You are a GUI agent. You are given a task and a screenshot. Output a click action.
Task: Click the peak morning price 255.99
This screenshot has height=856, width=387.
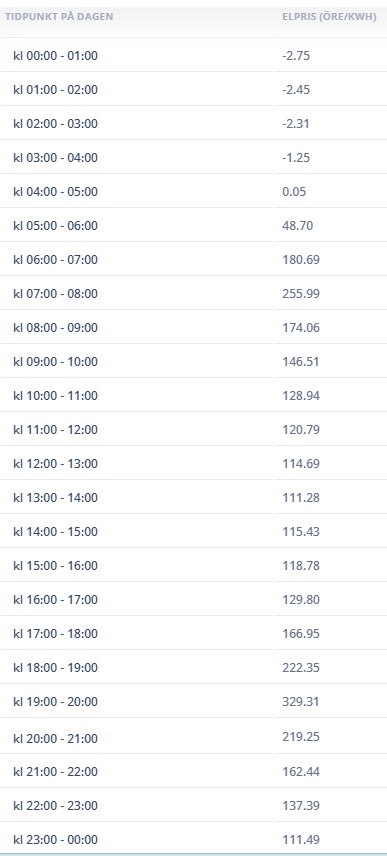[301, 293]
